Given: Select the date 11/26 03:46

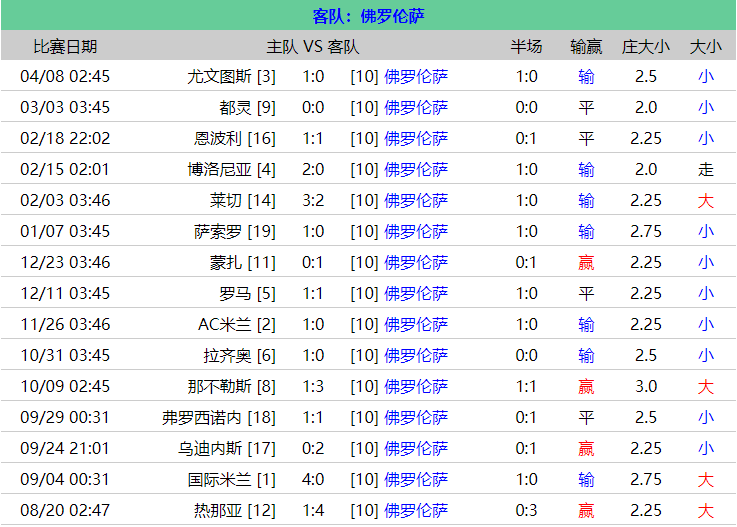Looking at the screenshot, I should coord(65,324).
